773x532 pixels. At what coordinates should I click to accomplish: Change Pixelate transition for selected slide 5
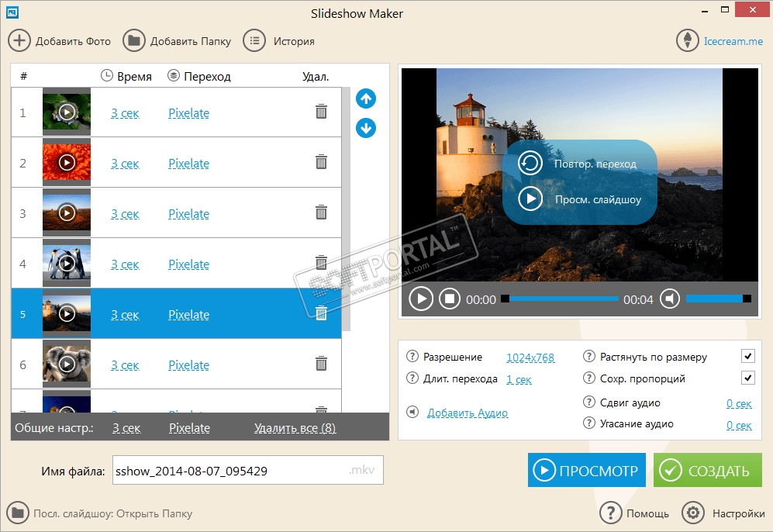click(189, 315)
